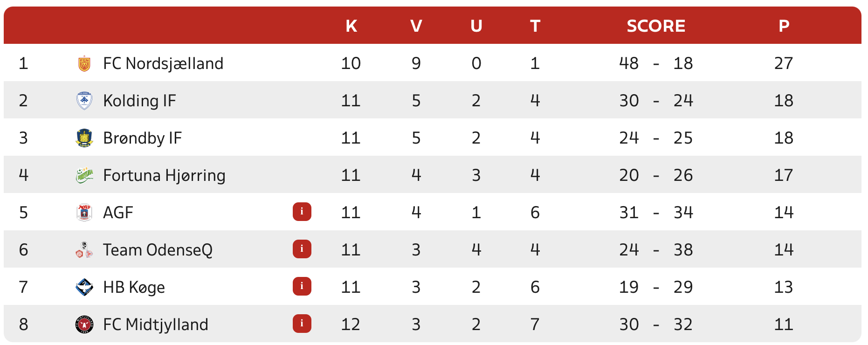
Task: Click the V wins column header
Action: (416, 26)
